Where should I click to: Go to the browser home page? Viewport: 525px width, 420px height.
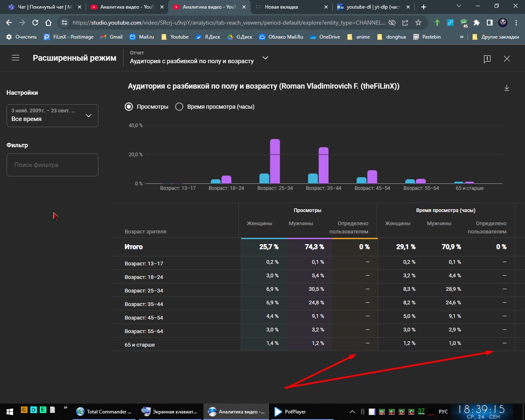pos(48,23)
